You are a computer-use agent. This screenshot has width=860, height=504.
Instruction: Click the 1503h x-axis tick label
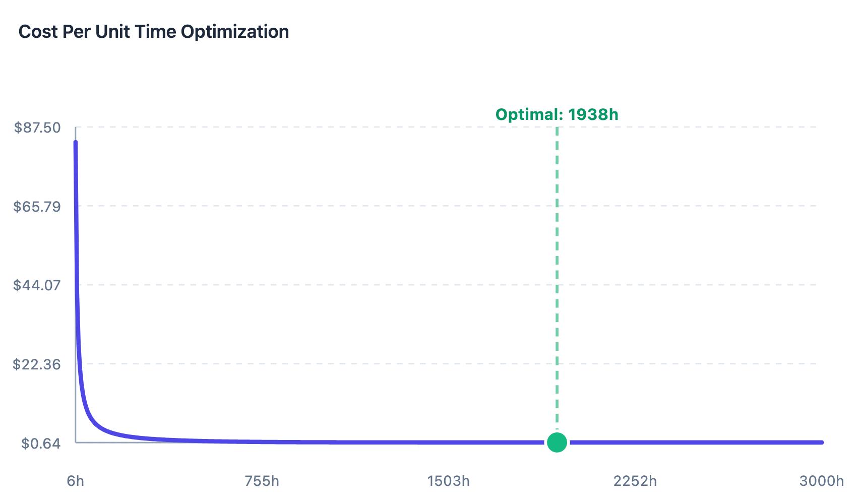pyautogui.click(x=448, y=481)
